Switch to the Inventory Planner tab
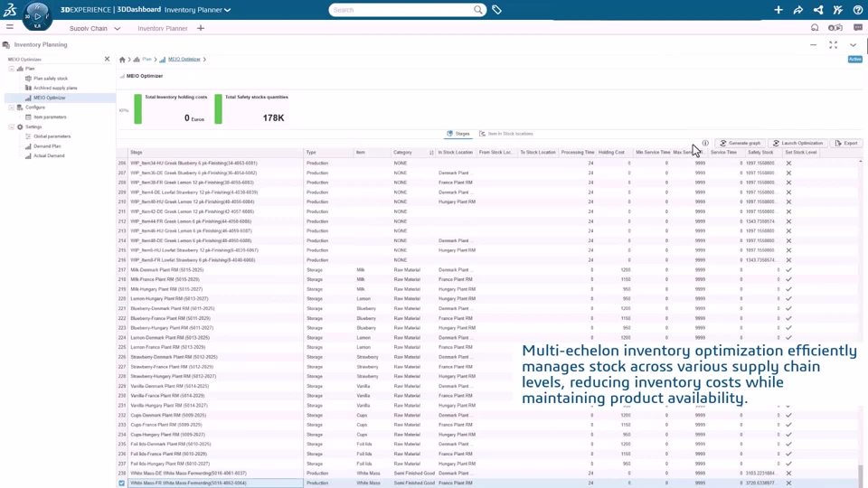Viewport: 868px width, 488px height. click(x=162, y=28)
